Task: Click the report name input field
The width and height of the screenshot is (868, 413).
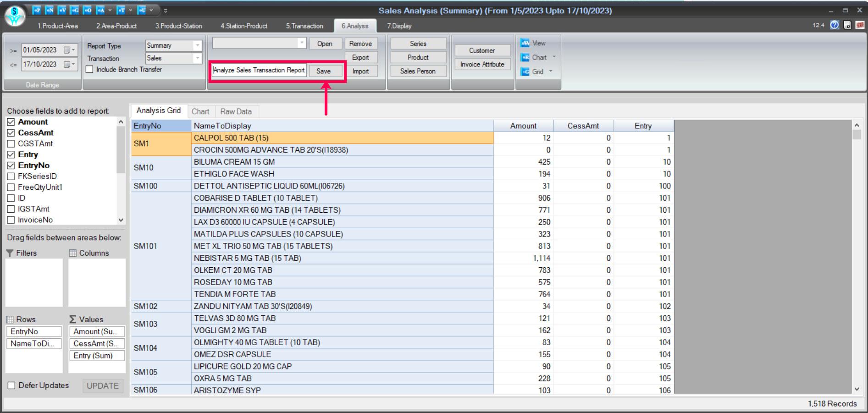Action: 259,70
